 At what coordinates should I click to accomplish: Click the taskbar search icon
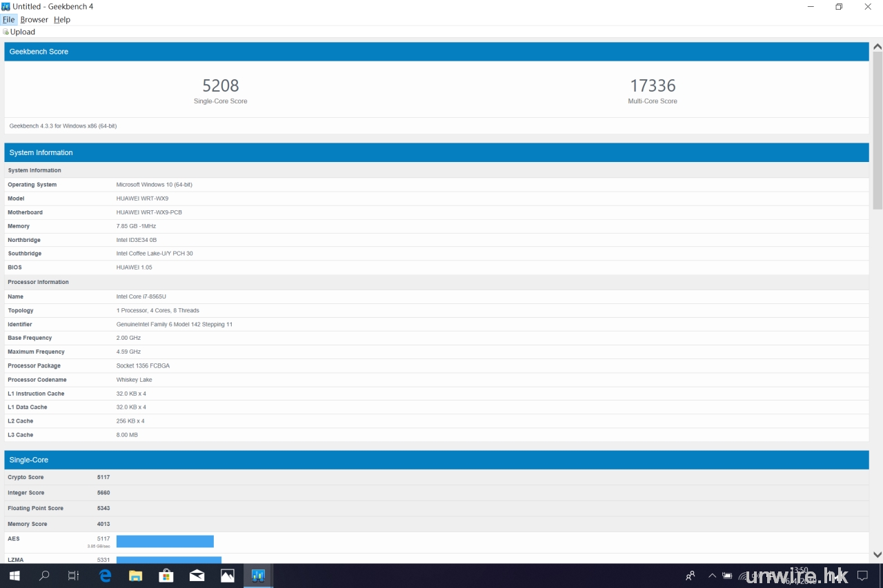click(44, 576)
